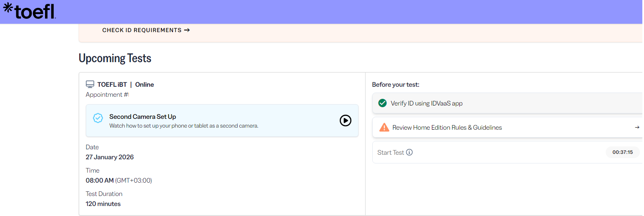Click the Upcoming Tests heading
This screenshot has width=644, height=216.
[x=115, y=58]
